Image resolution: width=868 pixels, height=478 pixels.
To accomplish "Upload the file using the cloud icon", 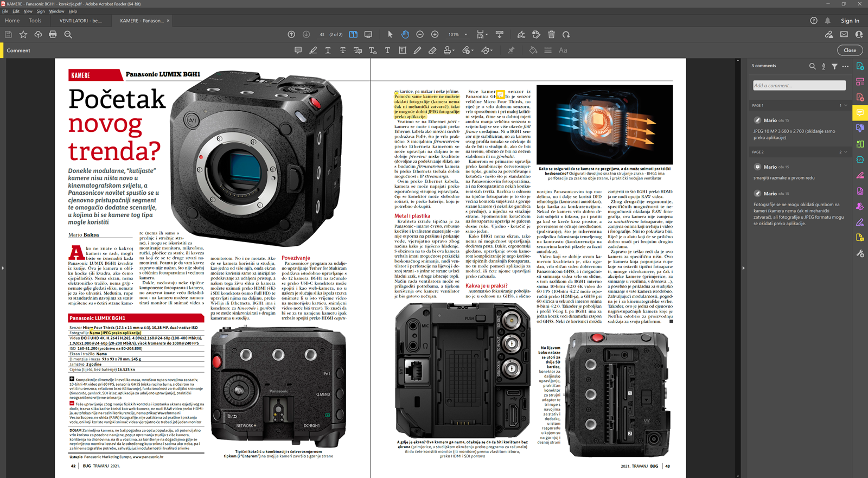I will point(38,34).
